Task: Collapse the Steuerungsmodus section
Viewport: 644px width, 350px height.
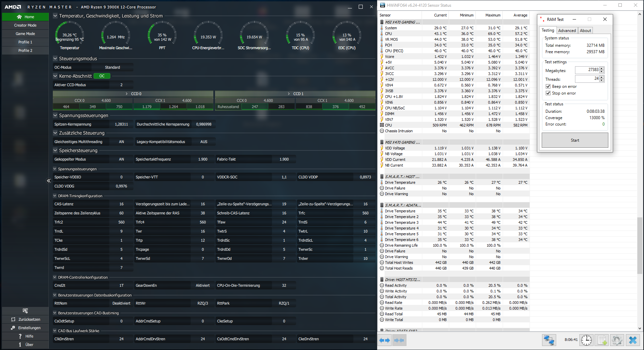Action: pos(55,59)
